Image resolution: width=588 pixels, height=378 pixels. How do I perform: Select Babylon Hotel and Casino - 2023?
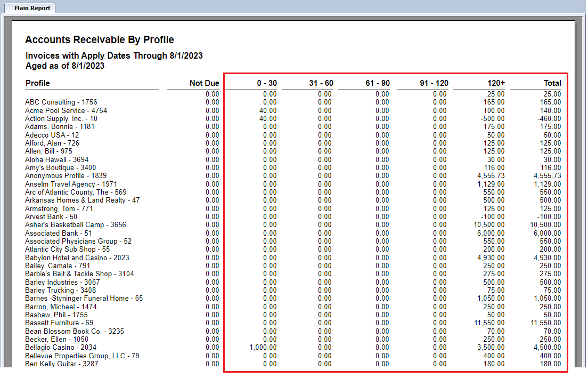coord(77,258)
